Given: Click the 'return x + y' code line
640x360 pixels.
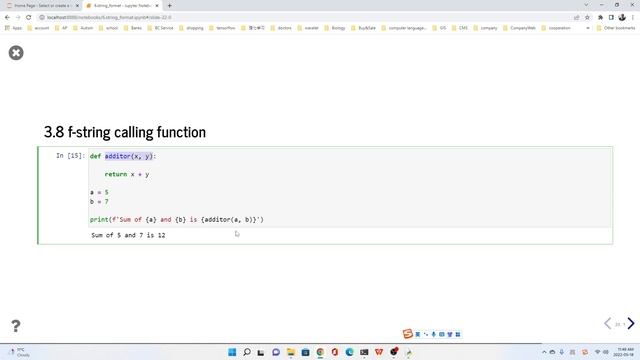Looking at the screenshot, I should coord(127,174).
